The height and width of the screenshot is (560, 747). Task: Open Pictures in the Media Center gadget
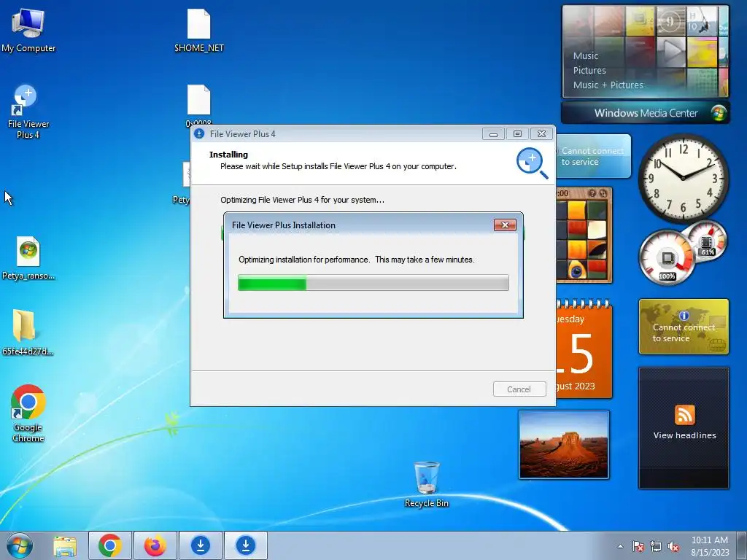[x=589, y=71]
